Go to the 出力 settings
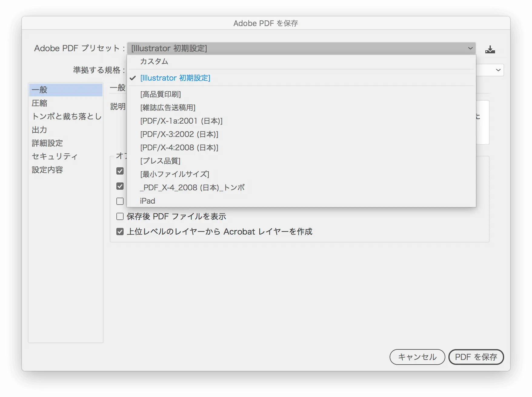Screen dimensions: 532x397 coord(66,130)
